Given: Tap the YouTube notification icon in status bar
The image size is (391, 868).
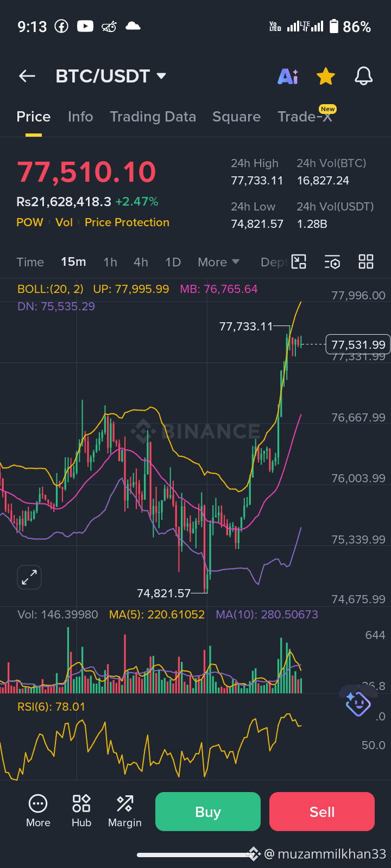Looking at the screenshot, I should (x=85, y=26).
